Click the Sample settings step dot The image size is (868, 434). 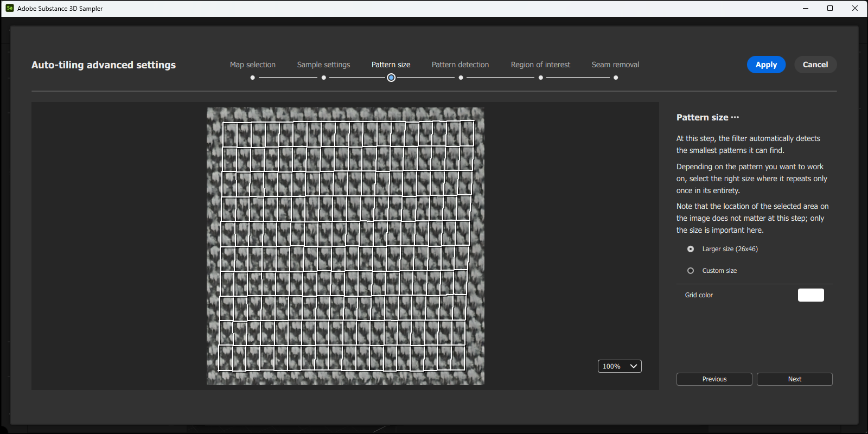pyautogui.click(x=324, y=78)
